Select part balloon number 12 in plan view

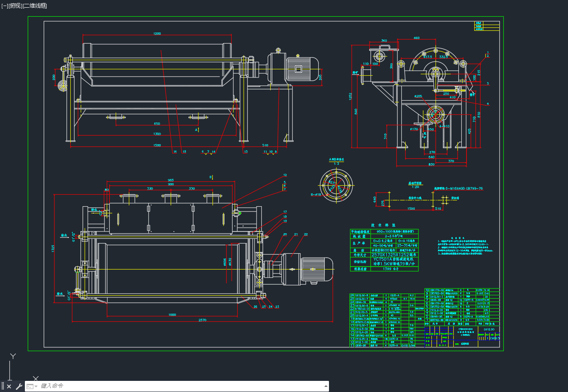pos(285,175)
